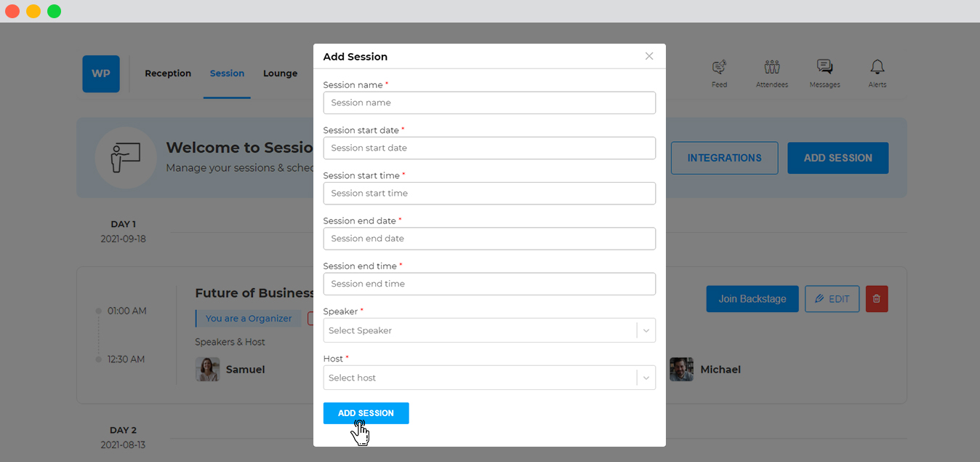Click Samuel's avatar photo
980x462 pixels.
(207, 370)
